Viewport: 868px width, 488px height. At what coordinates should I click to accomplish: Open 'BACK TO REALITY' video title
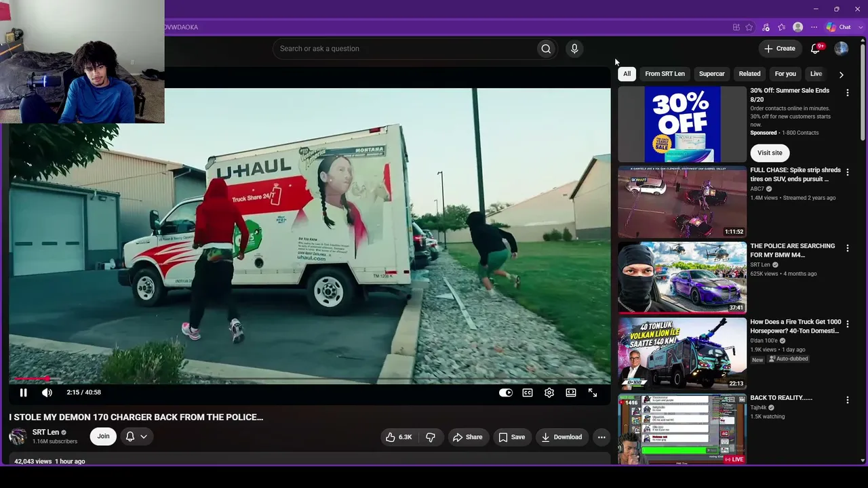781,398
